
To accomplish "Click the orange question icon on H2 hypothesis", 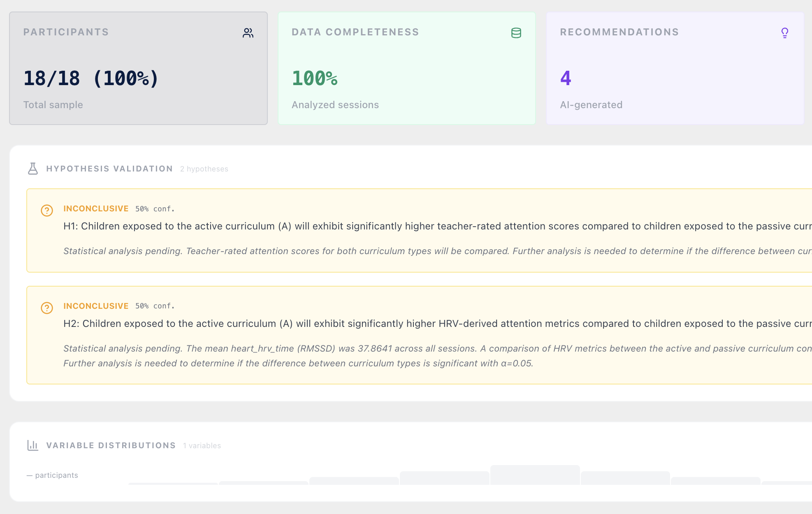I will pos(46,308).
